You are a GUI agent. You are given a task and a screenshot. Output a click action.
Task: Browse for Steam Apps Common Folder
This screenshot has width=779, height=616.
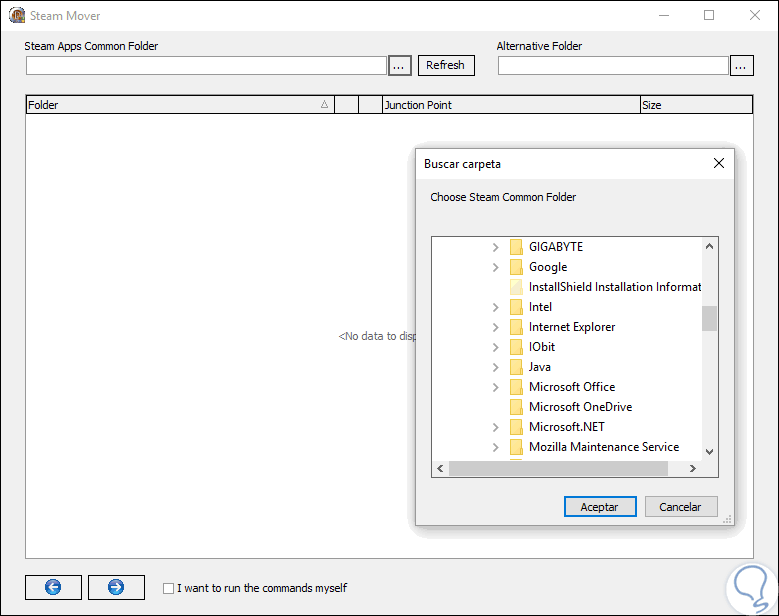tap(399, 66)
